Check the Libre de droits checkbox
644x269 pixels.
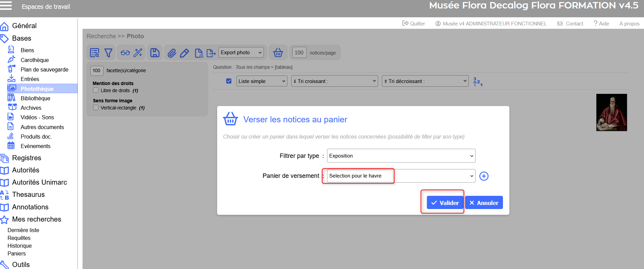(96, 90)
